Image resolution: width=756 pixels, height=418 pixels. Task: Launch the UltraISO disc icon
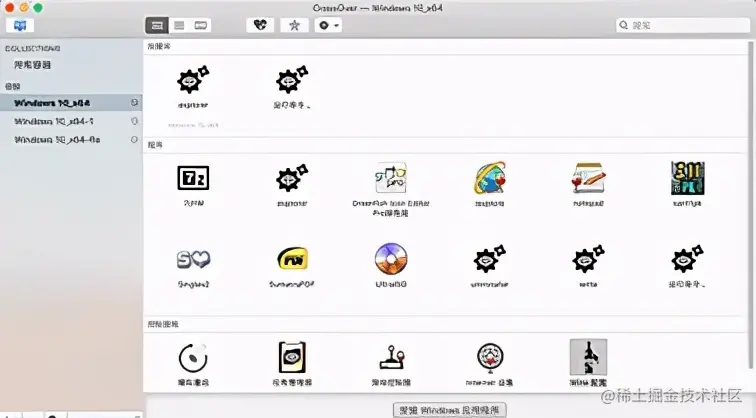(391, 259)
